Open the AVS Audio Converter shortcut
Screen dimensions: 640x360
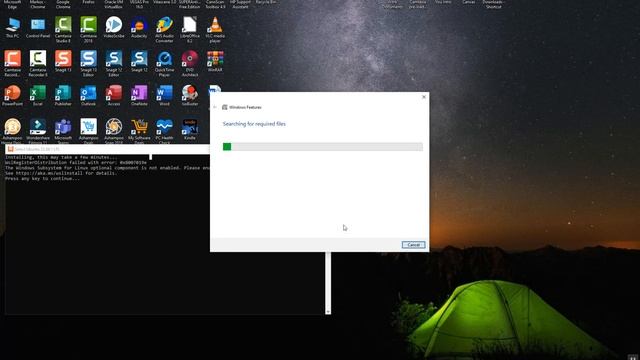[164, 29]
